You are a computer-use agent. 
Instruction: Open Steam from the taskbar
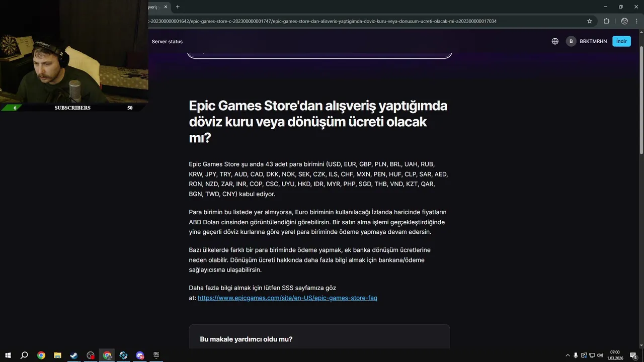tap(74, 355)
